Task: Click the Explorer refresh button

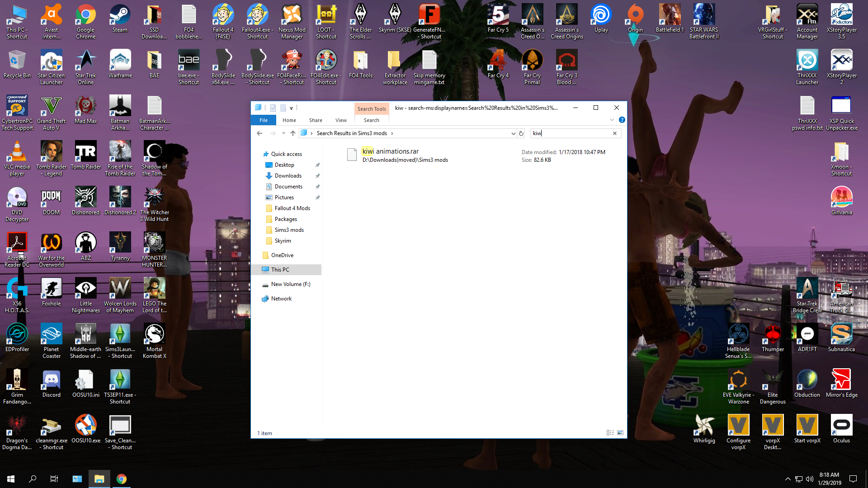Action: pyautogui.click(x=521, y=133)
